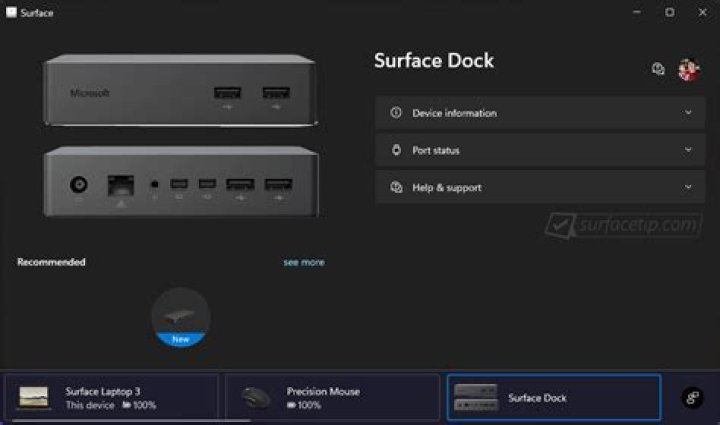Image resolution: width=720 pixels, height=425 pixels.
Task: Click the Help & support chat icon
Action: pyautogui.click(x=396, y=187)
